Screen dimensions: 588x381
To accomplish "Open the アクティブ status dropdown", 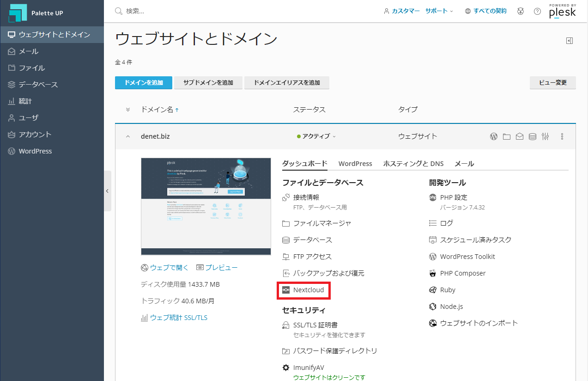I will (316, 136).
